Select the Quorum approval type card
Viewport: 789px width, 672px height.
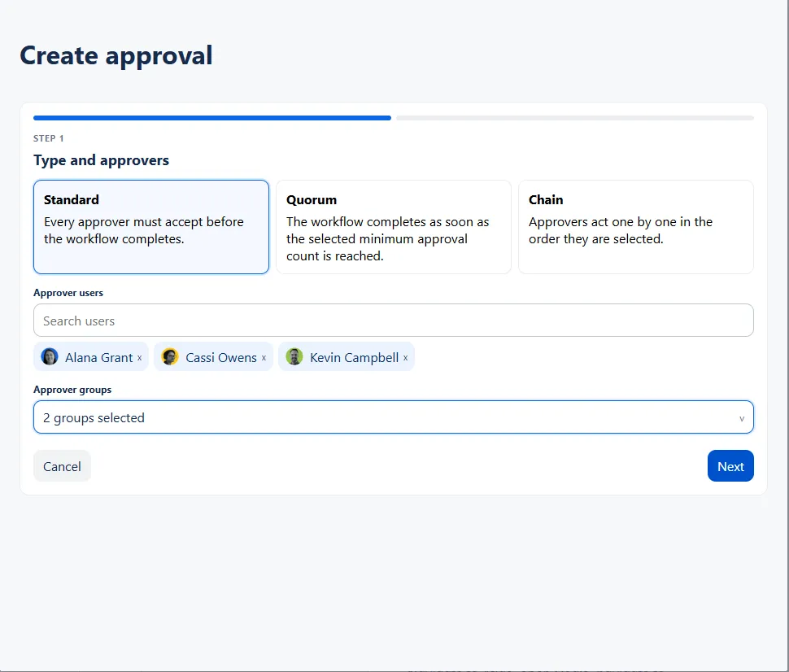pyautogui.click(x=394, y=227)
